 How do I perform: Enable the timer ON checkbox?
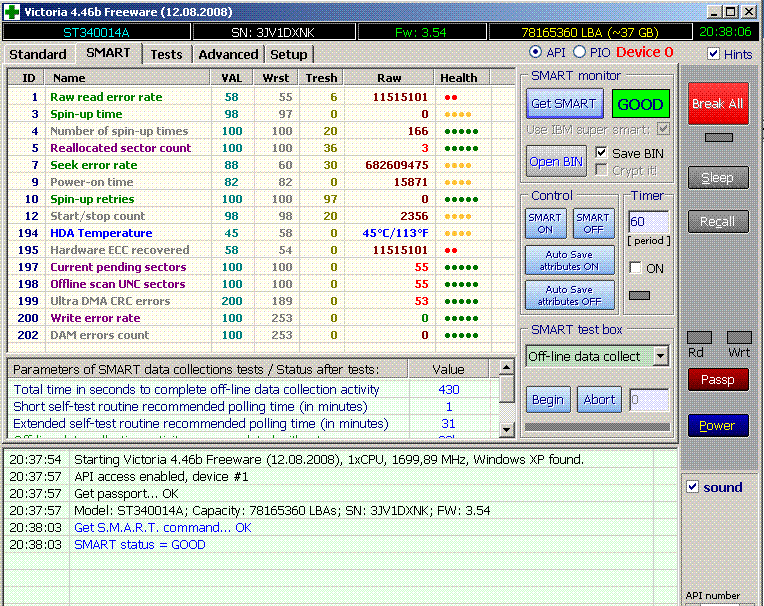(635, 268)
